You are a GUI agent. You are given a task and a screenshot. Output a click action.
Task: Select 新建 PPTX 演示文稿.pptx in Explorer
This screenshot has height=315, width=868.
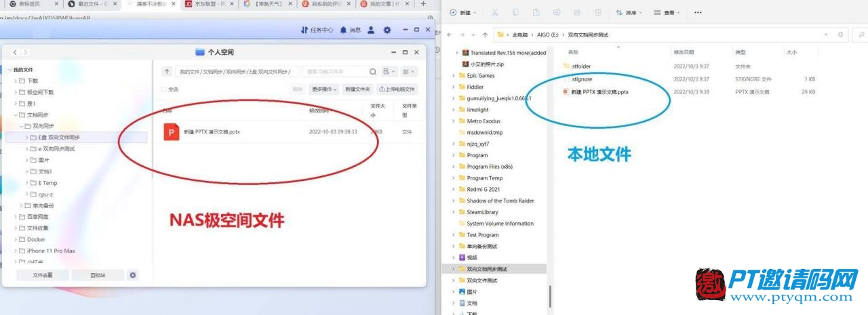(599, 92)
